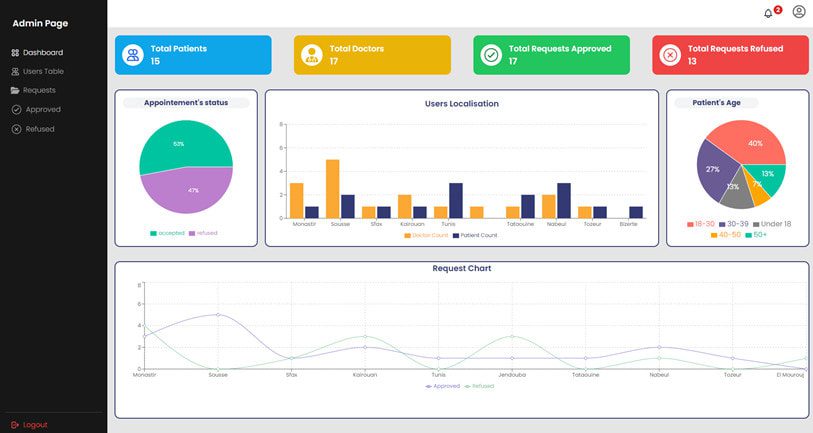Click the Total Patients card icon
Viewport: 813px width, 433px height.
[133, 55]
